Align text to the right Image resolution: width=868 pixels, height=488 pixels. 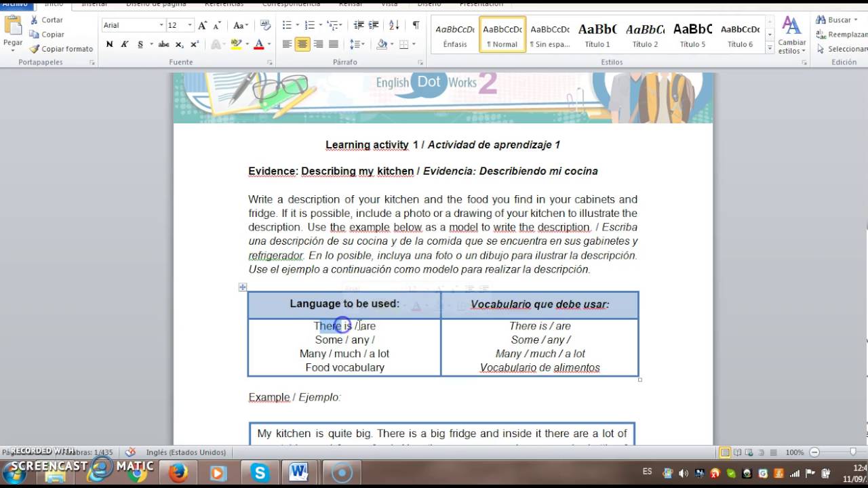[x=318, y=44]
